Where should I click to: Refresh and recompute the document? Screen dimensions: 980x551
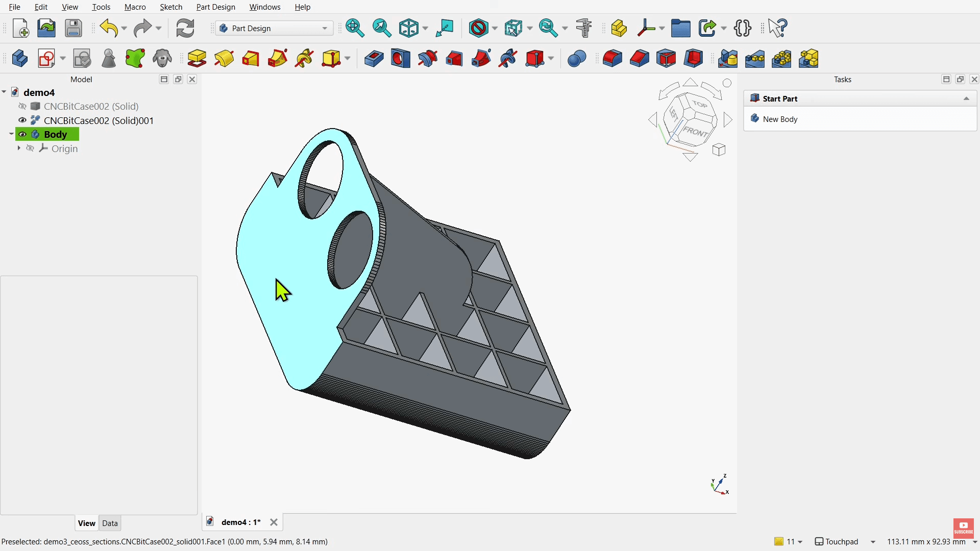click(185, 28)
